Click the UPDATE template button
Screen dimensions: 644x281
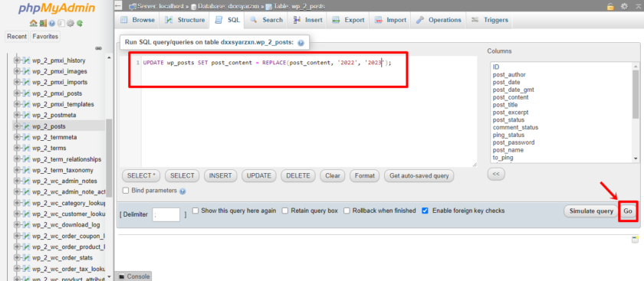[259, 175]
